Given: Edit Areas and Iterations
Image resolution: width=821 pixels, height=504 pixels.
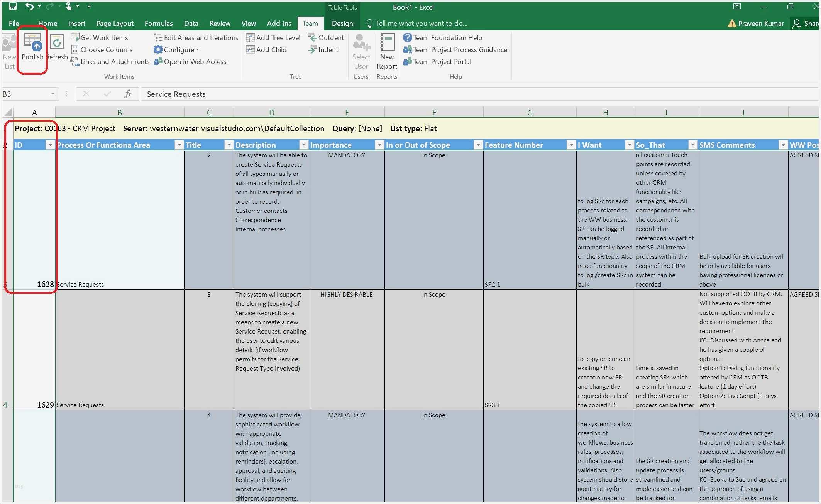Looking at the screenshot, I should [200, 37].
